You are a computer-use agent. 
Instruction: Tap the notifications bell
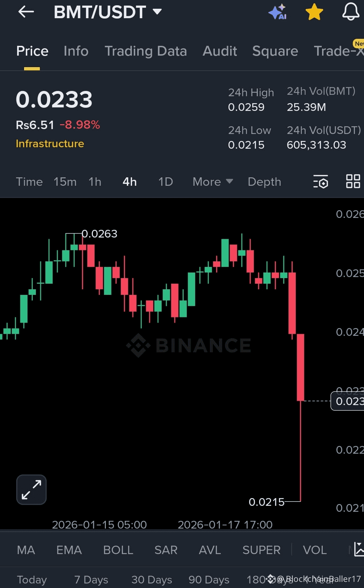pos(350,12)
